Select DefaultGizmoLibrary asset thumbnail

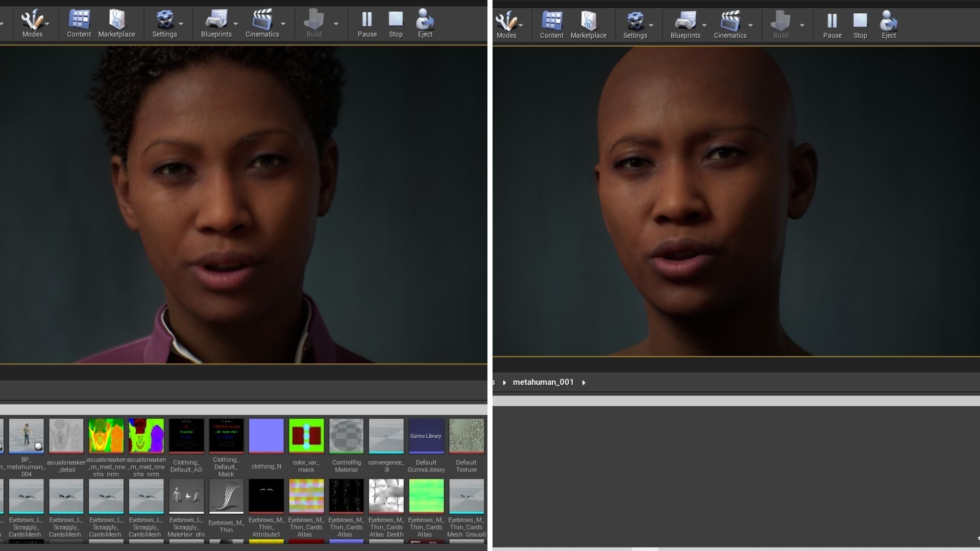(x=426, y=437)
